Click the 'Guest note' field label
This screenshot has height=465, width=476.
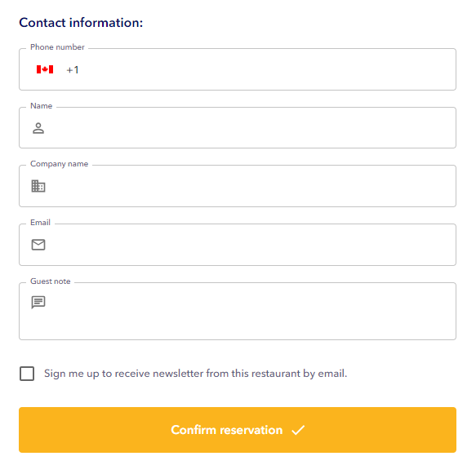pos(51,281)
